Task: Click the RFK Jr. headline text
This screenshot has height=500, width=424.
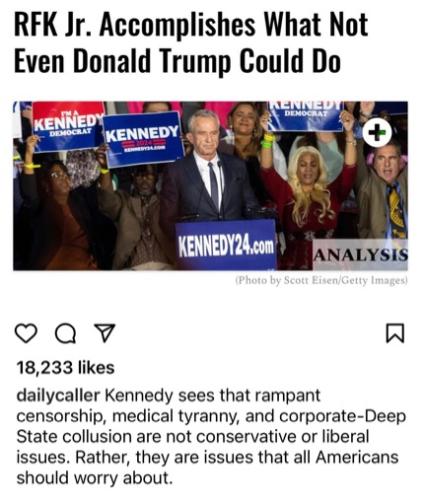Action: coord(191,43)
